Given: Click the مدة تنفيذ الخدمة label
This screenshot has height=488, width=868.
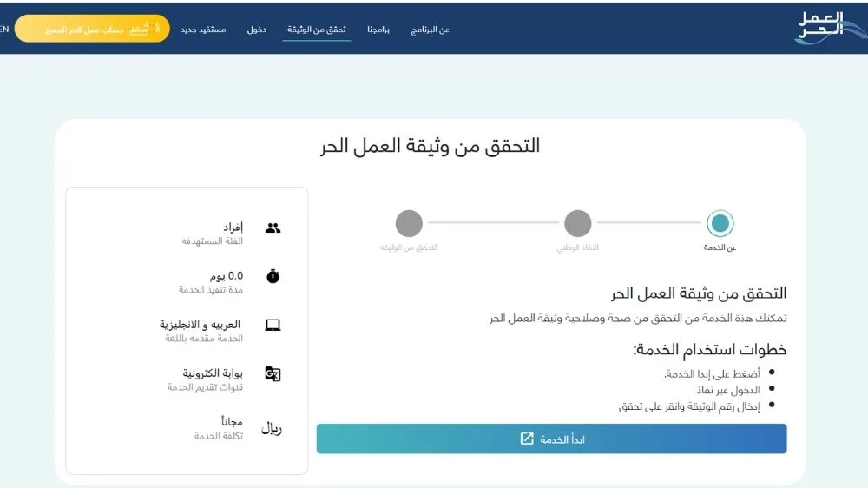Looking at the screenshot, I should point(210,290).
